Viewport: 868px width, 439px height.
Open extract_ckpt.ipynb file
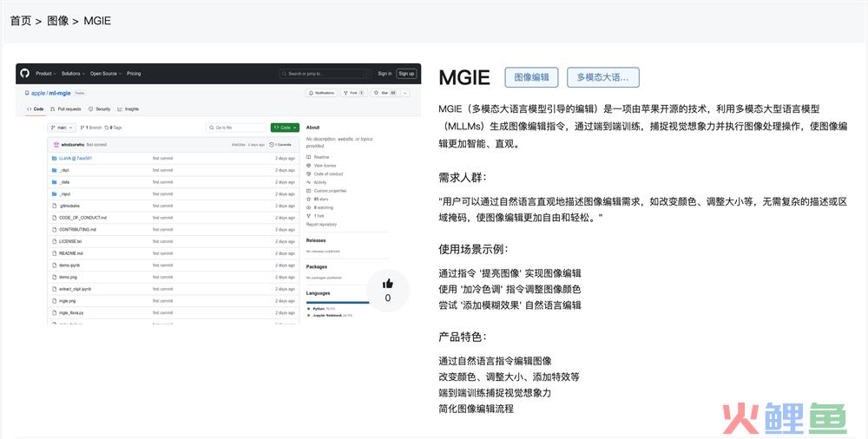(x=76, y=289)
